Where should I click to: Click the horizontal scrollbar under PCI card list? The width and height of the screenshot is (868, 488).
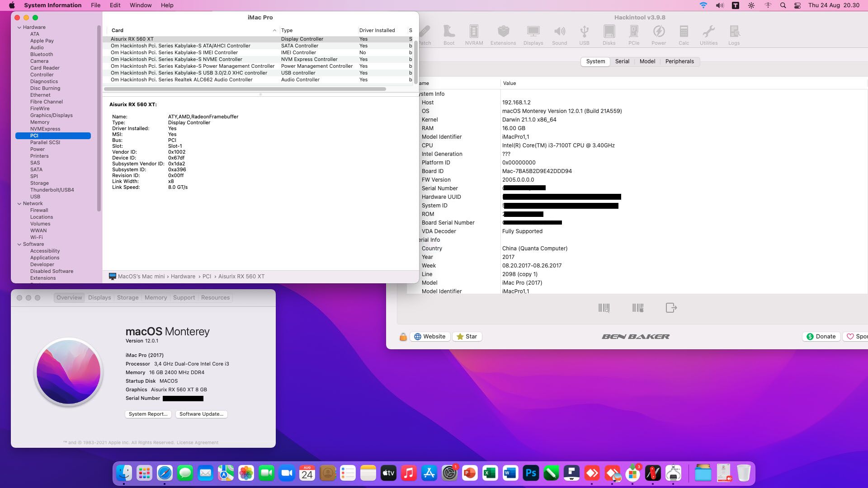(x=245, y=89)
